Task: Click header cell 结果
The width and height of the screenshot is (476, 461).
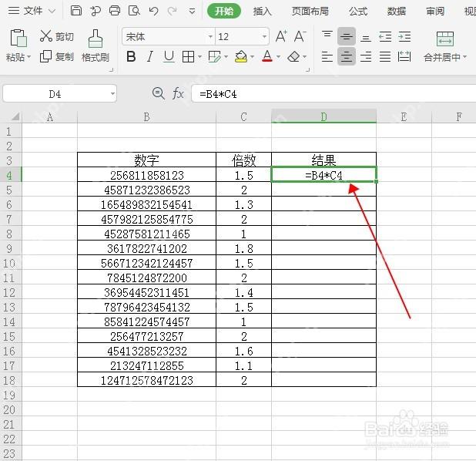Action: click(x=324, y=160)
